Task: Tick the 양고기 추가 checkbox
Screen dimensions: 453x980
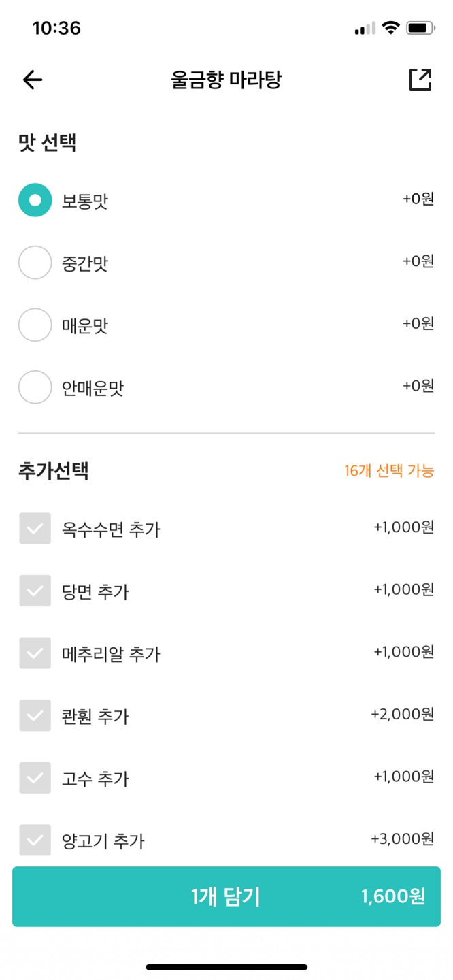Action: [x=35, y=840]
